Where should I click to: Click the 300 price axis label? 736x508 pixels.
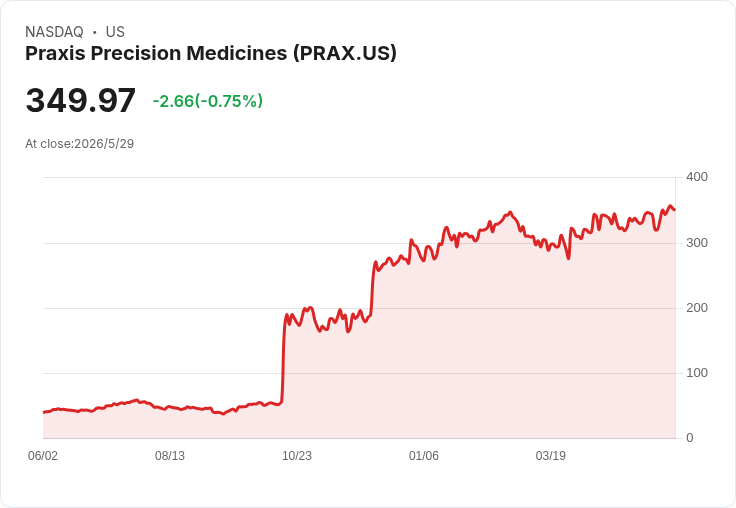pyautogui.click(x=697, y=243)
